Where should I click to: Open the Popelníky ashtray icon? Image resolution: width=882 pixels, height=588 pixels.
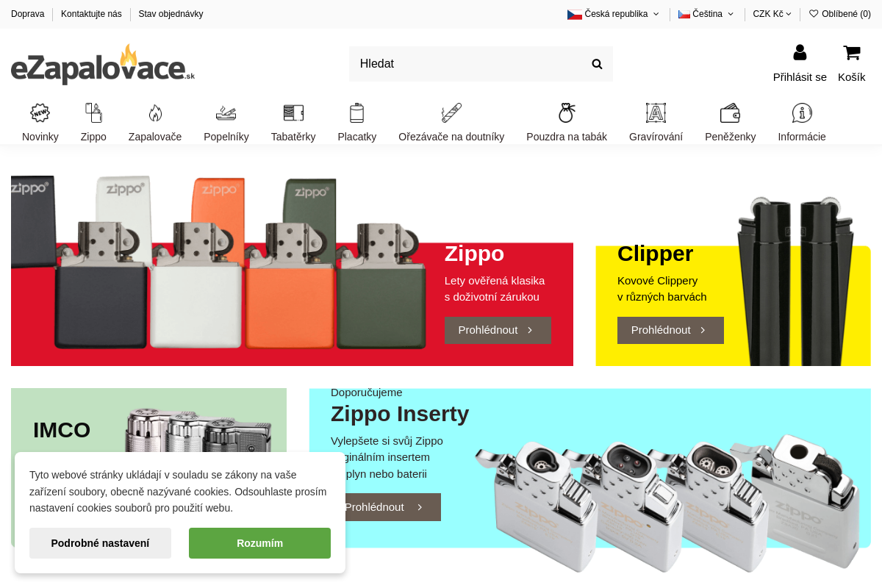(x=226, y=113)
